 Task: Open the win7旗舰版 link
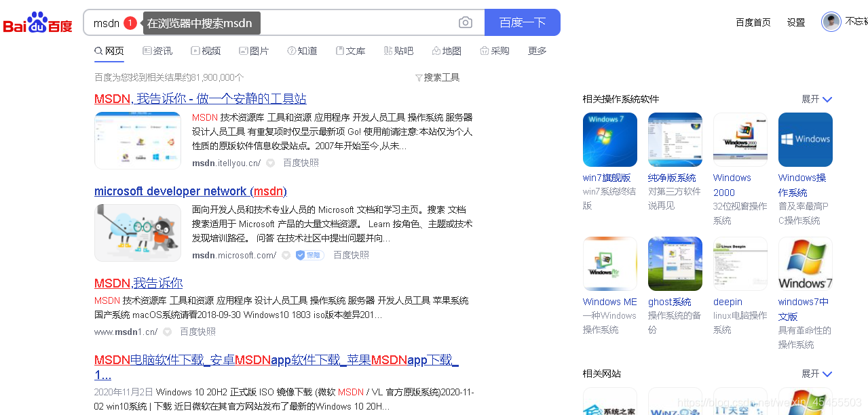click(x=607, y=178)
